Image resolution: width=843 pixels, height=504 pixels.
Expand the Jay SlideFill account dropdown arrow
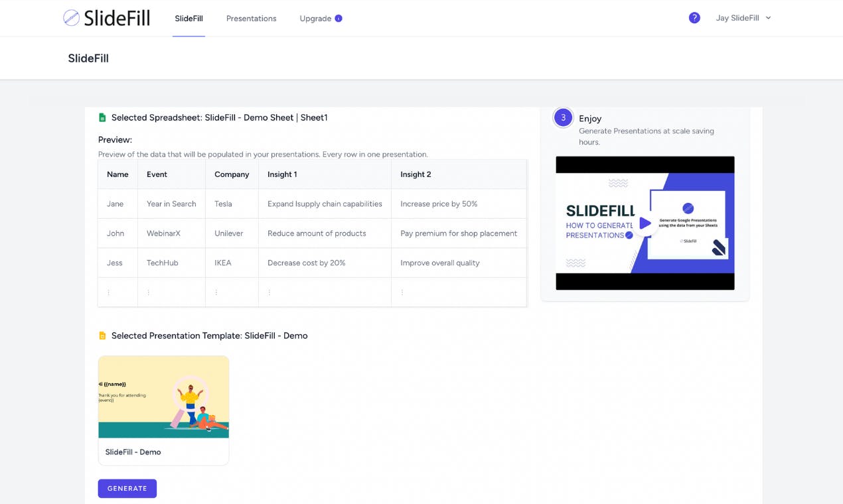click(768, 18)
